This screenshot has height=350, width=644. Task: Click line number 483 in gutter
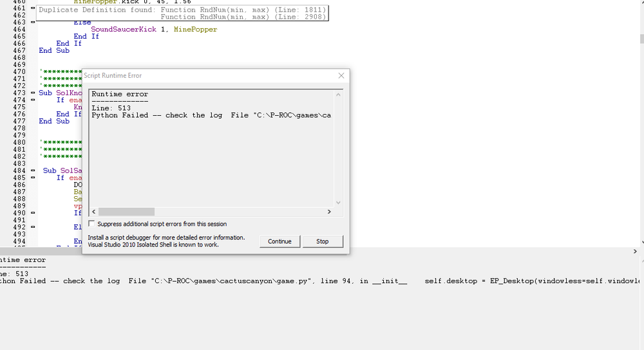[19, 163]
